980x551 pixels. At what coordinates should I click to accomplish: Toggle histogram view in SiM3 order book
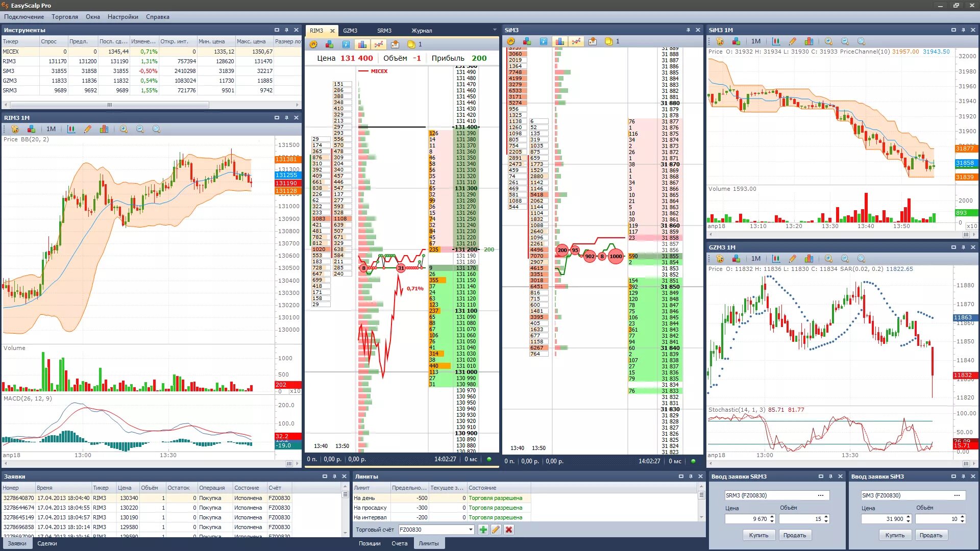pyautogui.click(x=559, y=41)
